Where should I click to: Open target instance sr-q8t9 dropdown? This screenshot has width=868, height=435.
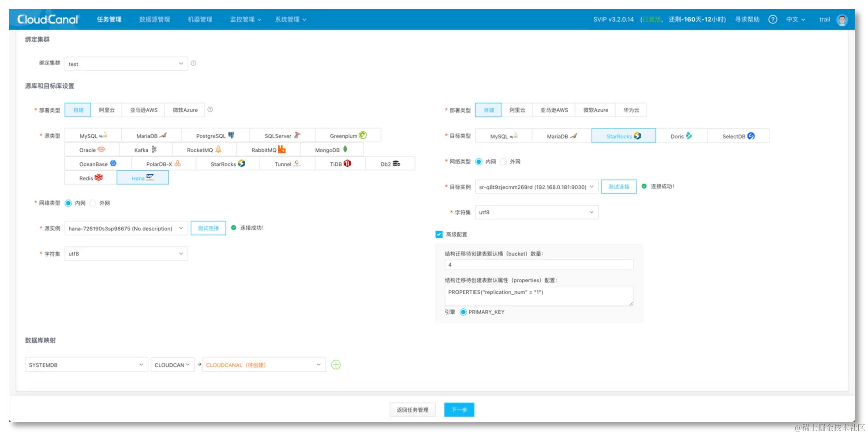[537, 187]
